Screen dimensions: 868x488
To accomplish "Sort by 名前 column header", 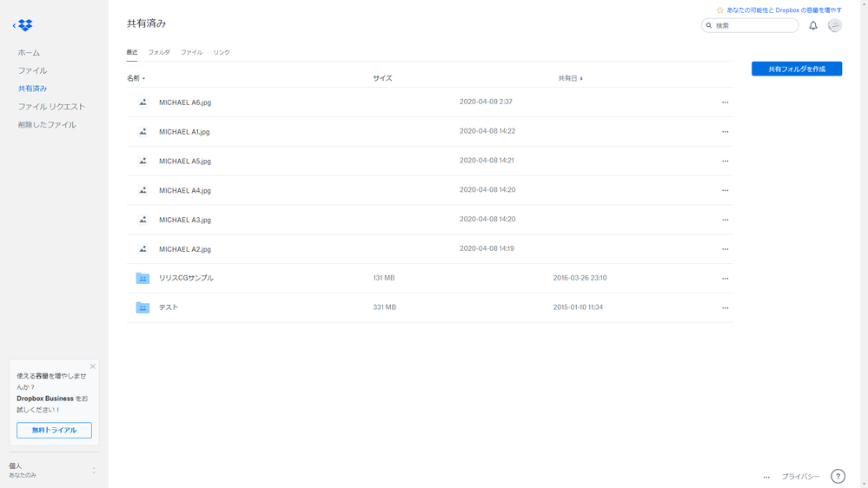I will click(136, 78).
